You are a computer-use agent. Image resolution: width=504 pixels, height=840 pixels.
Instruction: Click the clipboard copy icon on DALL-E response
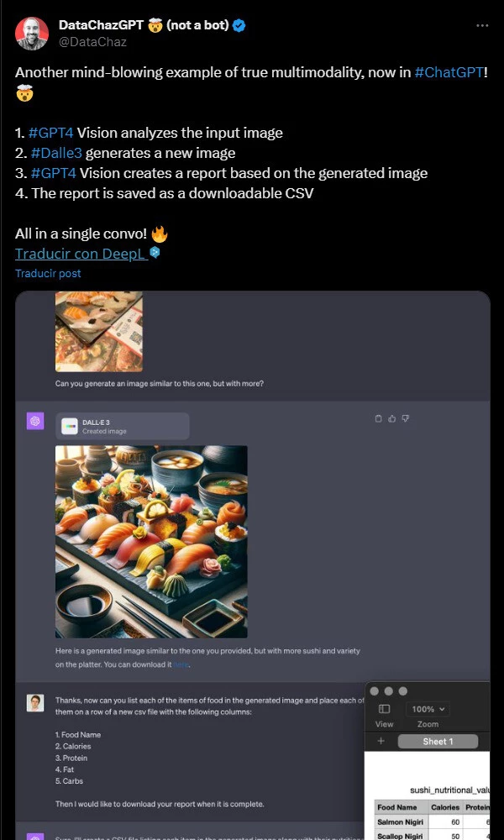click(x=378, y=418)
